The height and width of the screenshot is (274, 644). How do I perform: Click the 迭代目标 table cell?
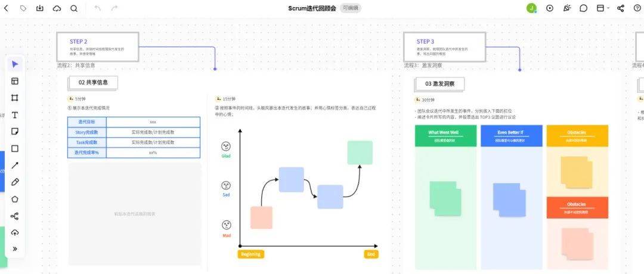click(87, 122)
